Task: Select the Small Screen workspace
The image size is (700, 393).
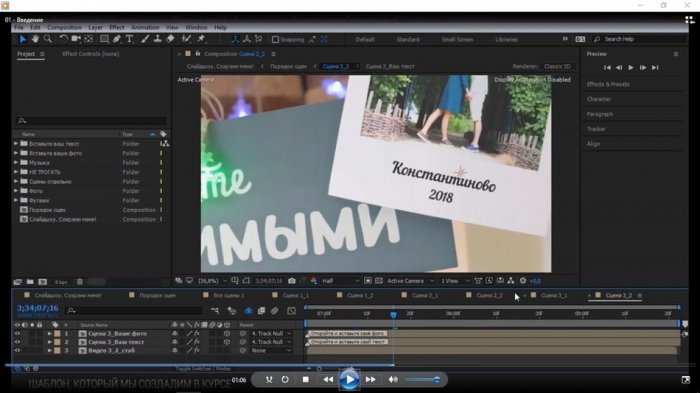Action: click(458, 40)
